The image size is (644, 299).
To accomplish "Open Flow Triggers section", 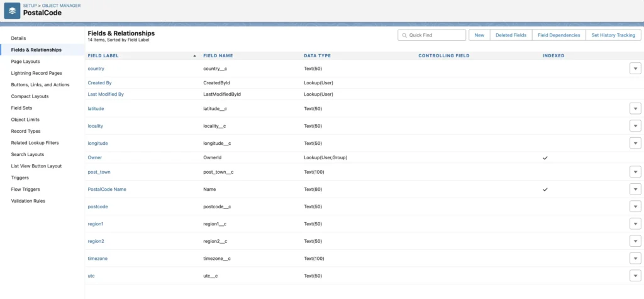I will point(25,189).
